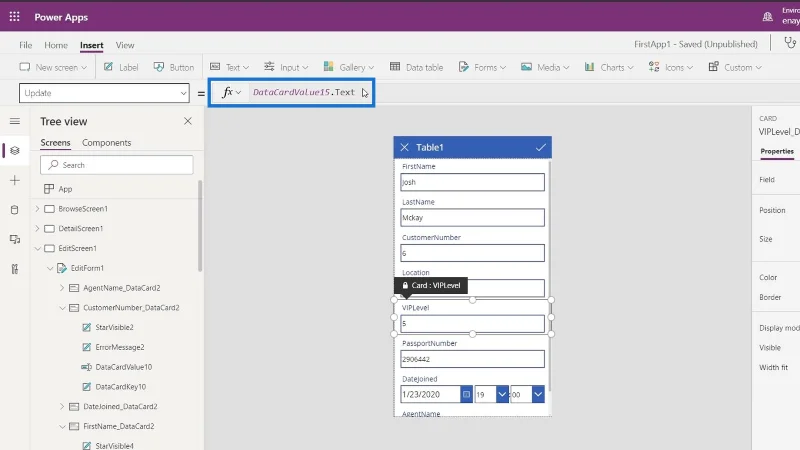The height and width of the screenshot is (450, 800).
Task: Open the Custom dropdown
Action: [735, 67]
